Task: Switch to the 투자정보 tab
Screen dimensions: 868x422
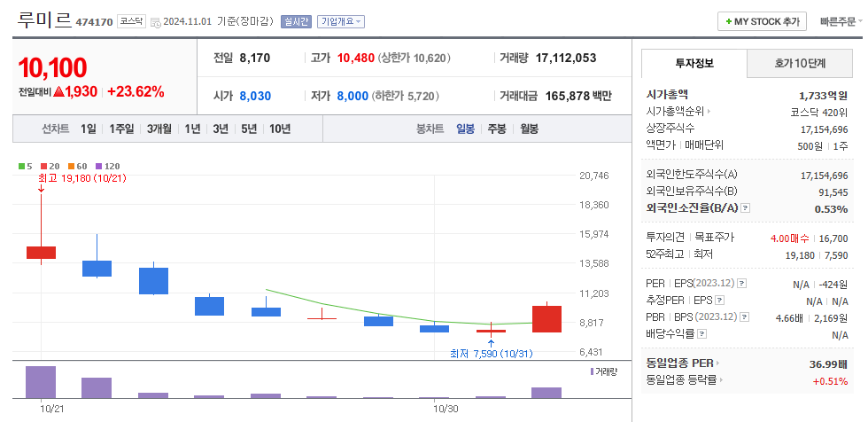Action: pyautogui.click(x=694, y=64)
